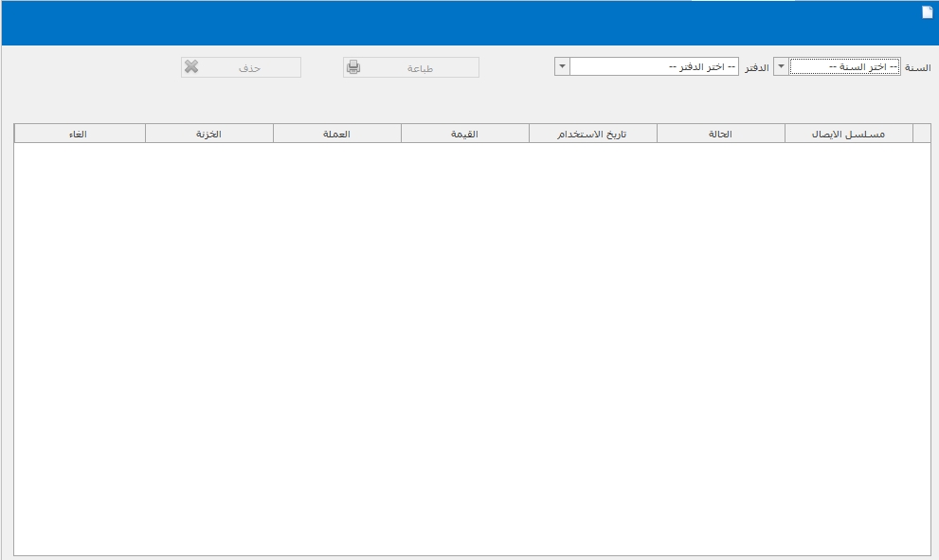
Task: Click the السنة label text
Action: click(917, 67)
